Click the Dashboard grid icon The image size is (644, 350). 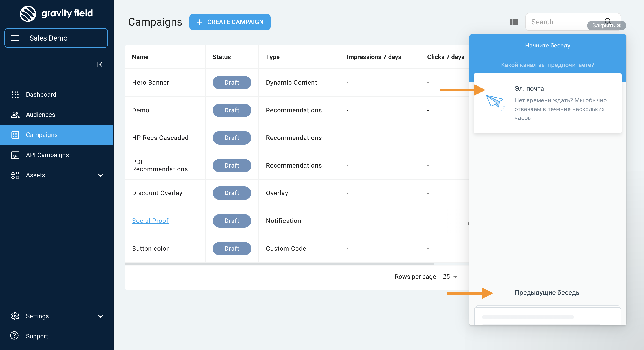[x=15, y=94]
